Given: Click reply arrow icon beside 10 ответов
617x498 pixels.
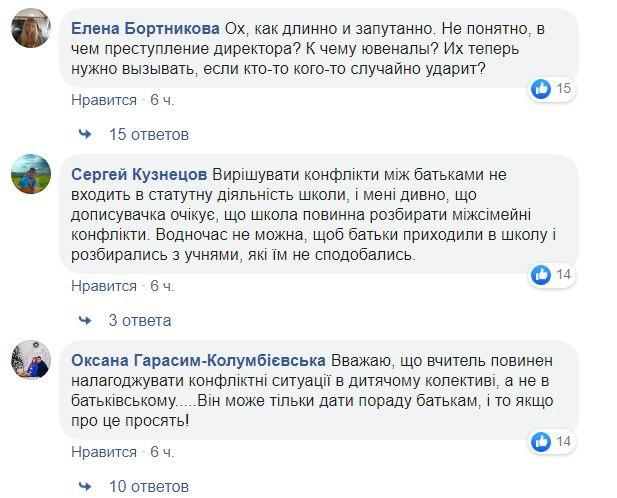Looking at the screenshot, I should 86,488.
